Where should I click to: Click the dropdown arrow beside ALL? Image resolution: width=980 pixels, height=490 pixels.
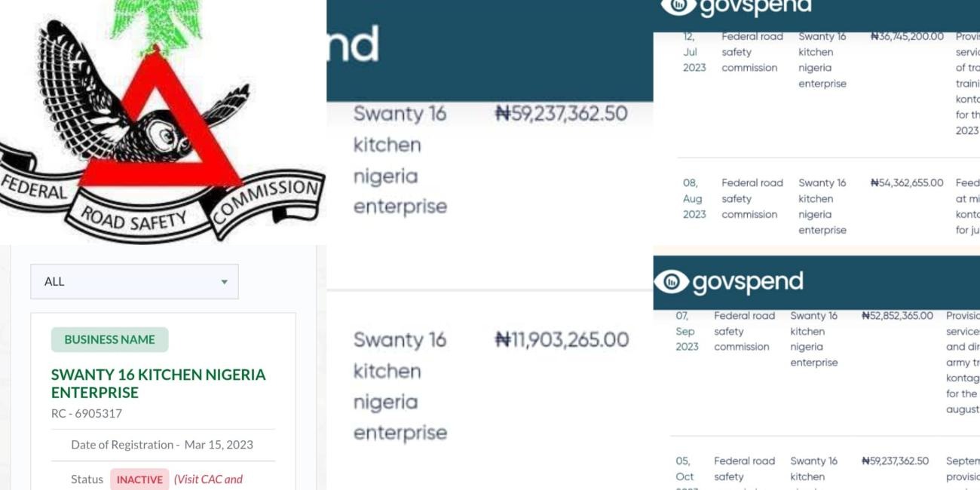pos(224,282)
